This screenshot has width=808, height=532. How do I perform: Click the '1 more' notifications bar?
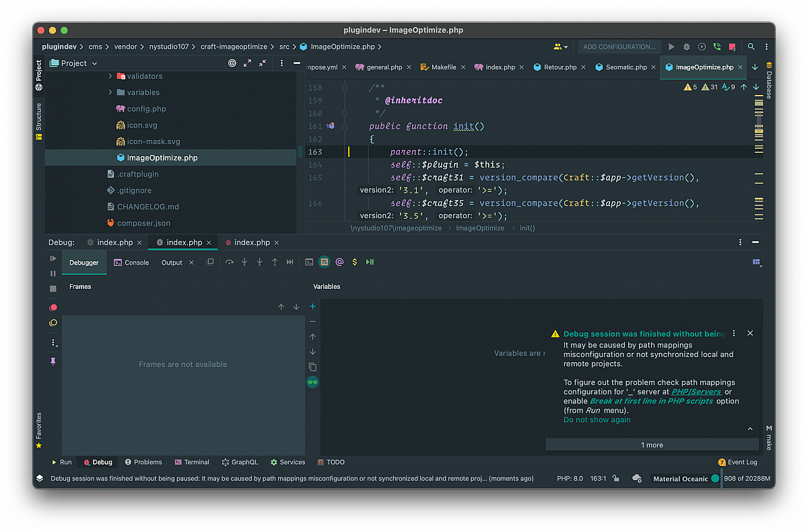click(652, 445)
